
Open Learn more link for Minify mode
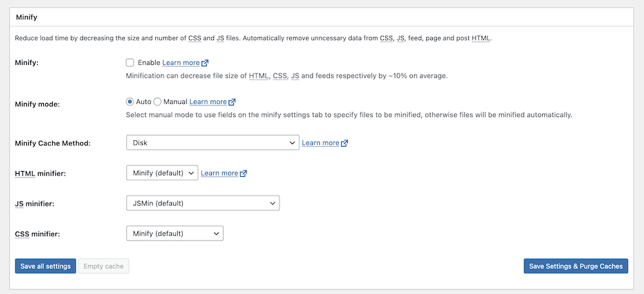point(208,102)
